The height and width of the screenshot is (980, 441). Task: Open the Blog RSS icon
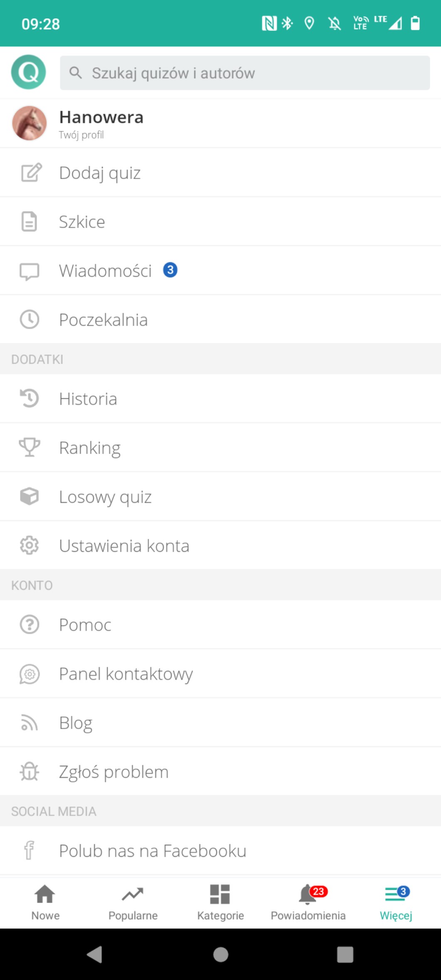tap(29, 723)
